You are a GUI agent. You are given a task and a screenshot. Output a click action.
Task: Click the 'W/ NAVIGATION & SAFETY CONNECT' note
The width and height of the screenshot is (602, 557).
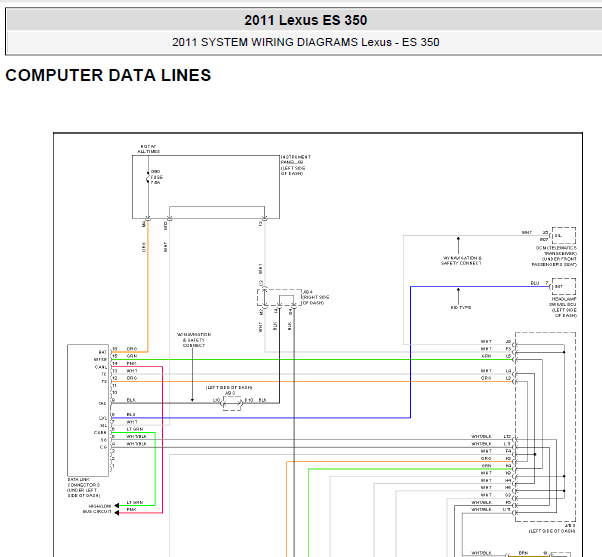pos(461,261)
